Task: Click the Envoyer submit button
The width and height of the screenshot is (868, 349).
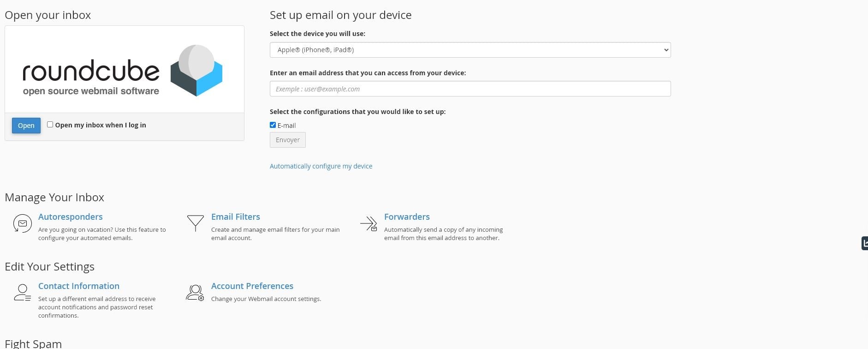Action: pos(288,140)
